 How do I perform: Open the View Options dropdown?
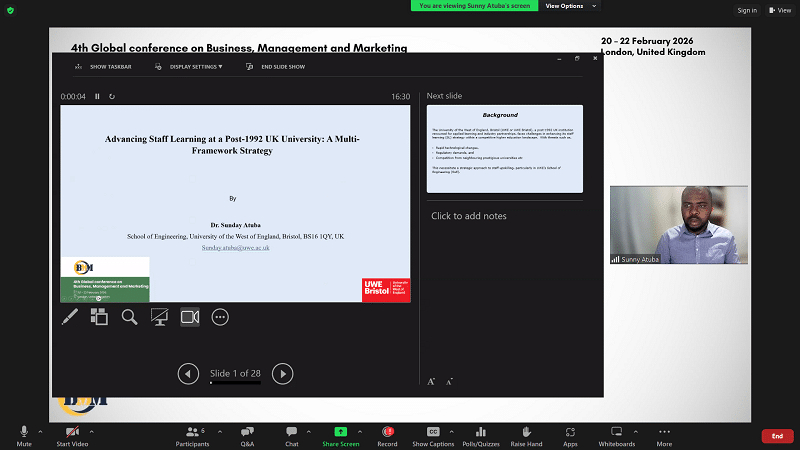point(569,6)
